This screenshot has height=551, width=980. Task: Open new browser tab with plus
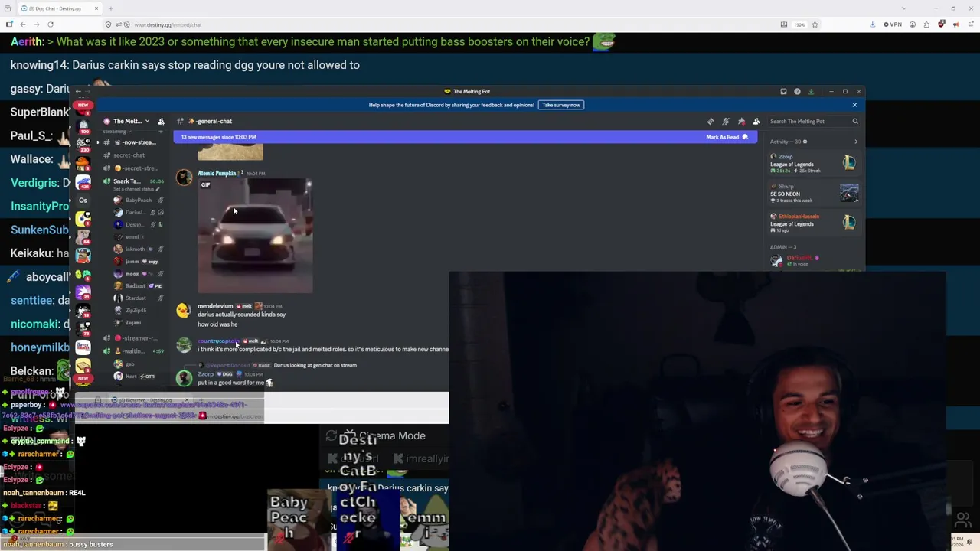[110, 8]
